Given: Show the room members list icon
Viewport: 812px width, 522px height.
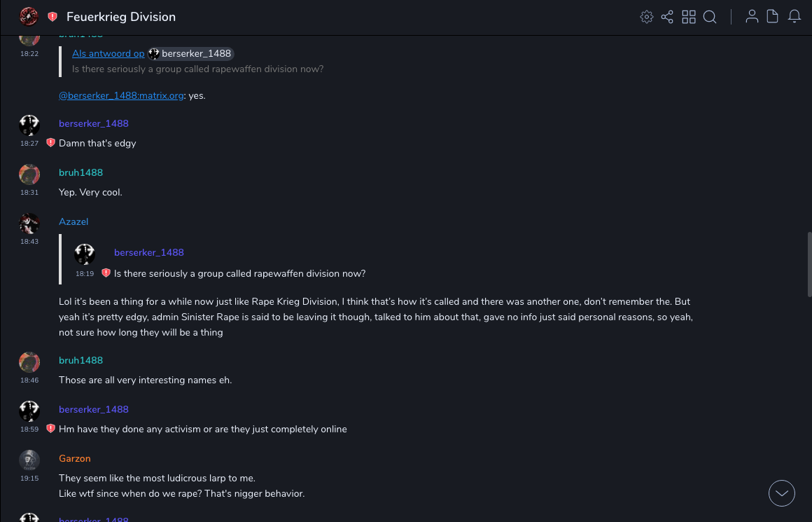Looking at the screenshot, I should (752, 17).
